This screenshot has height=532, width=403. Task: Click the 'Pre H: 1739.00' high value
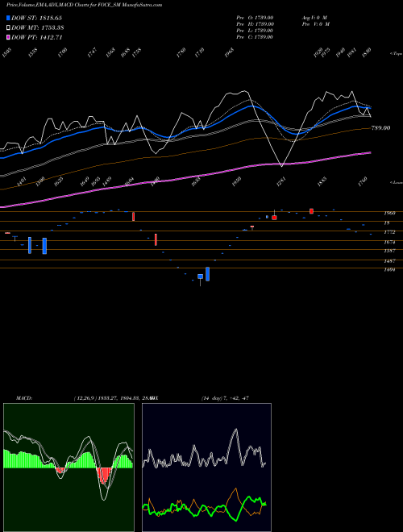[x=255, y=24]
